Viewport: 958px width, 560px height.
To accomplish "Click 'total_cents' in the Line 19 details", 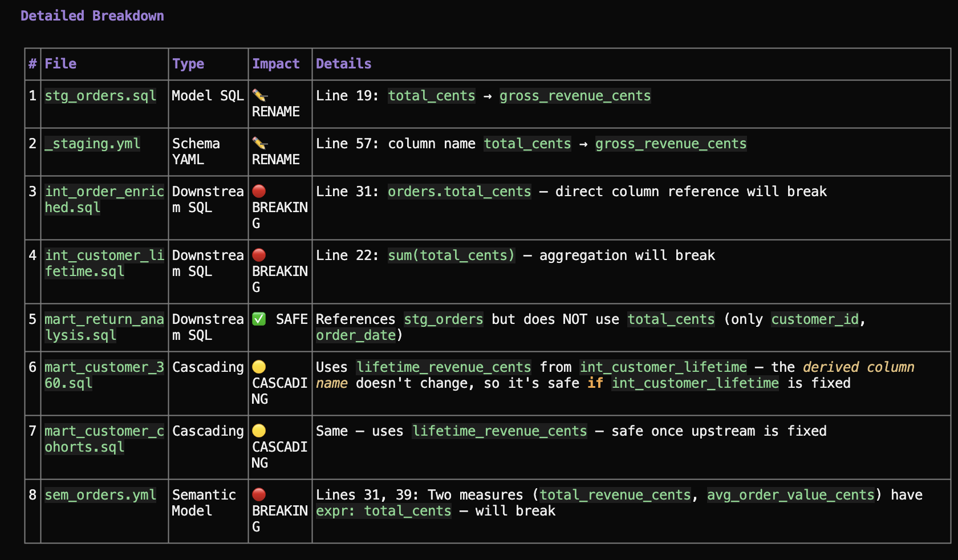I will (x=432, y=96).
